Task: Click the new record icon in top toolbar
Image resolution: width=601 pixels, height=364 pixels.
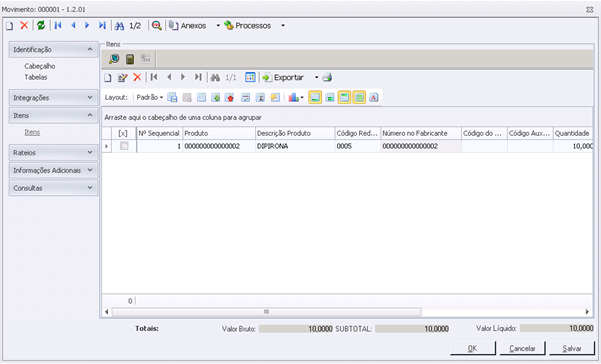Action: point(10,26)
